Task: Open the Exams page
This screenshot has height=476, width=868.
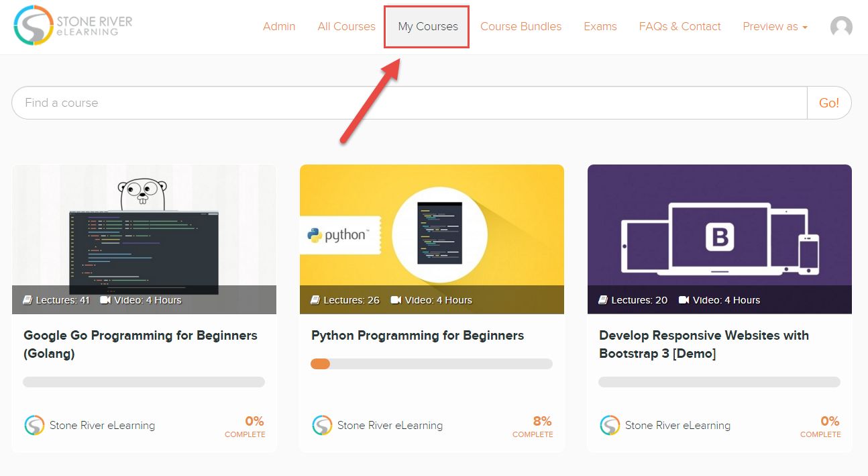Action: pos(600,27)
